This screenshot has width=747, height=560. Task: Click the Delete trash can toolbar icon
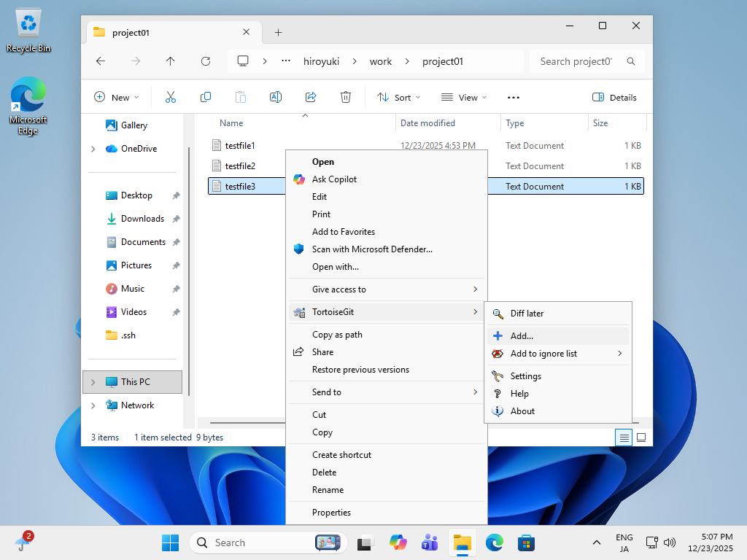point(346,97)
